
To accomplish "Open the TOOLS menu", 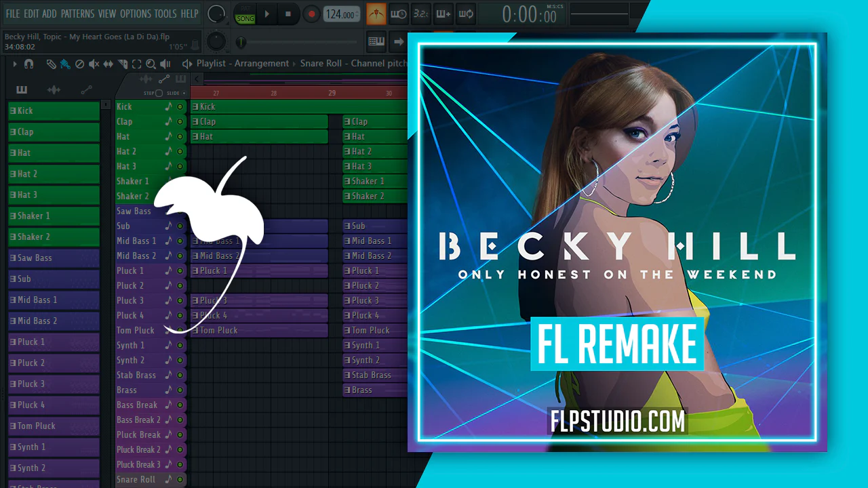I will pos(165,14).
